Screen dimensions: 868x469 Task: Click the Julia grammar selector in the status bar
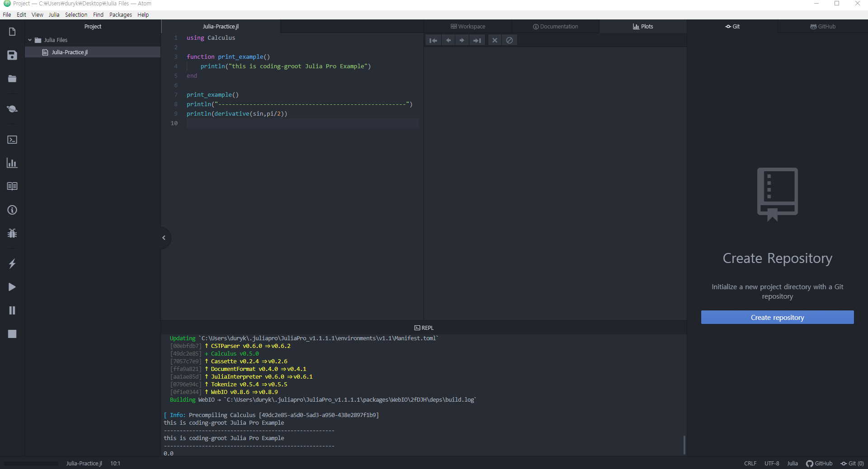[792, 464]
